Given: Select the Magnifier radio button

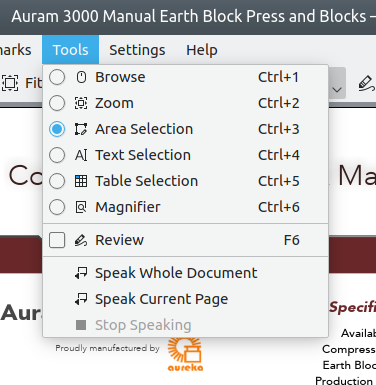Looking at the screenshot, I should pos(57,207).
